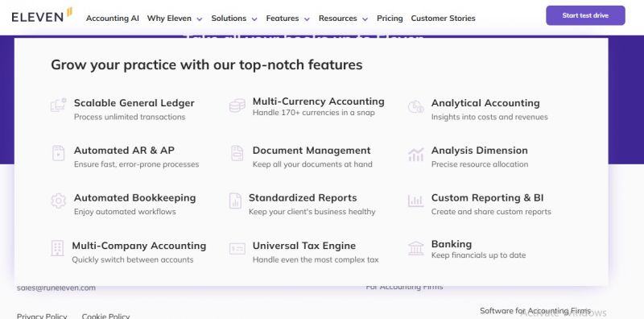Click the Eleven logo in header
The width and height of the screenshot is (644, 319).
coord(42,15)
